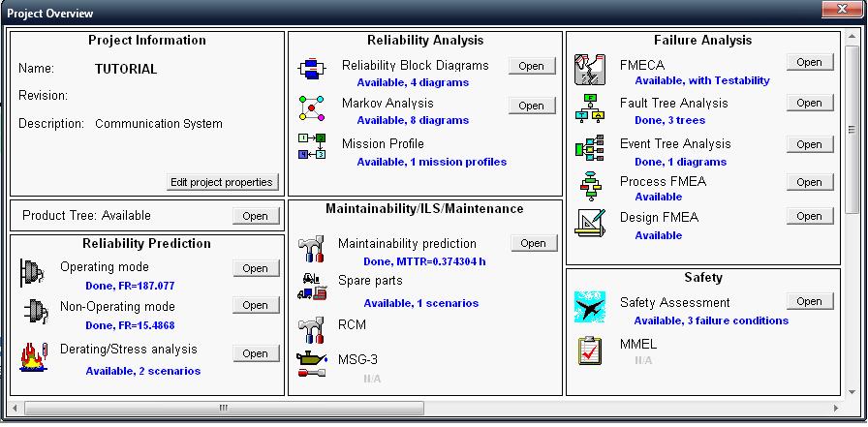Click the scroll up arrow
This screenshot has width=868, height=427.
point(852,38)
